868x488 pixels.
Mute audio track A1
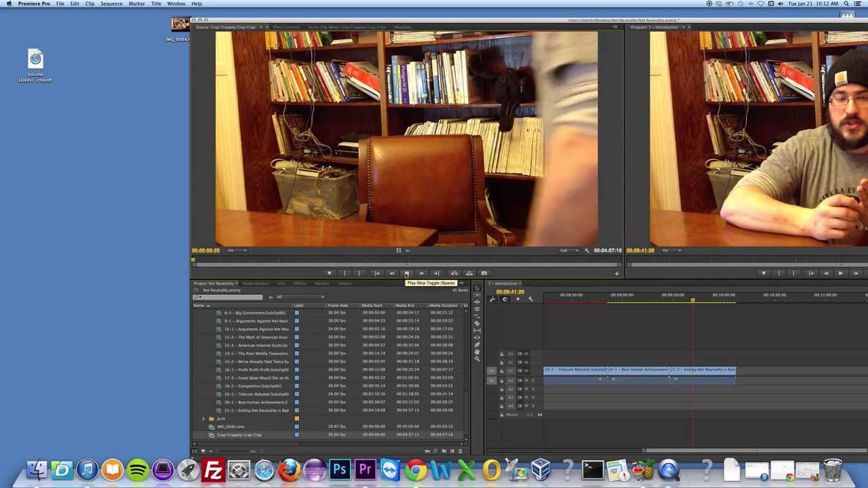[526, 380]
